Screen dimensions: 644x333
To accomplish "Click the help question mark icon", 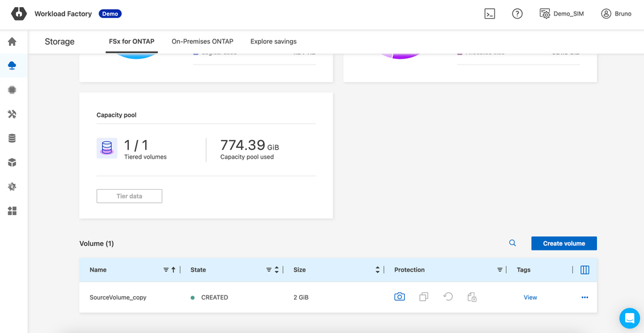I will pos(517,14).
